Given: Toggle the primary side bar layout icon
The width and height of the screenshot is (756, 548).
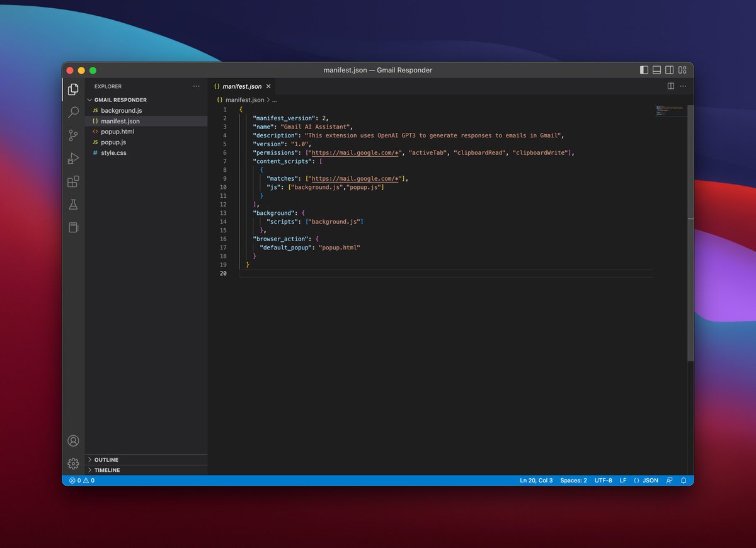Looking at the screenshot, I should tap(644, 70).
